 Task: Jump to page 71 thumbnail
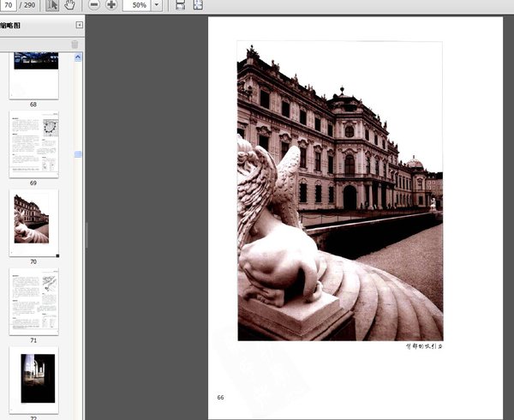[33, 302]
